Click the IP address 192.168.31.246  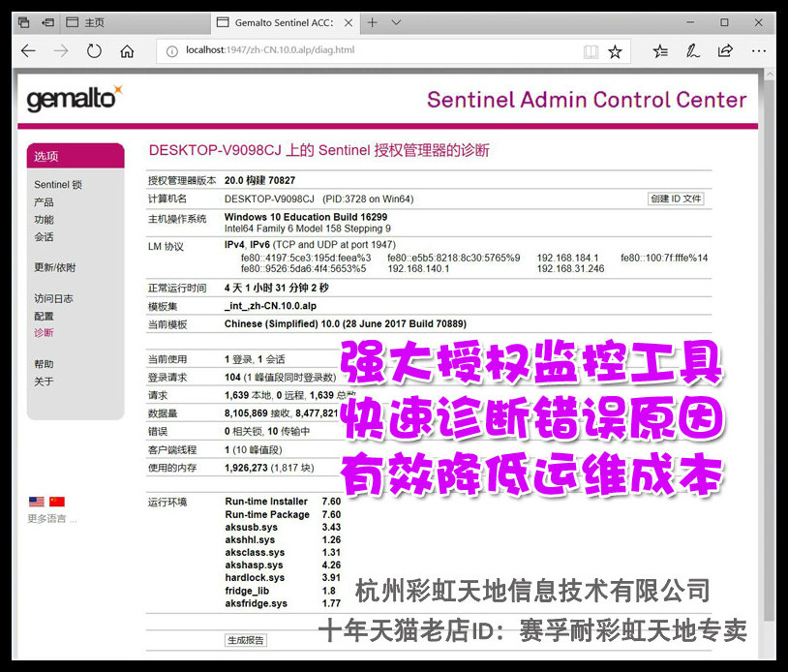tap(570, 269)
